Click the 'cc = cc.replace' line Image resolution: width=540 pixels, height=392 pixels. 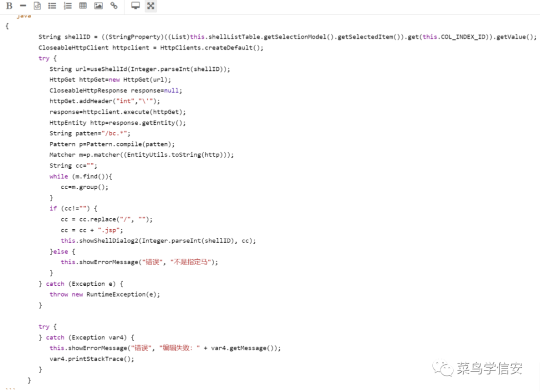pyautogui.click(x=107, y=219)
